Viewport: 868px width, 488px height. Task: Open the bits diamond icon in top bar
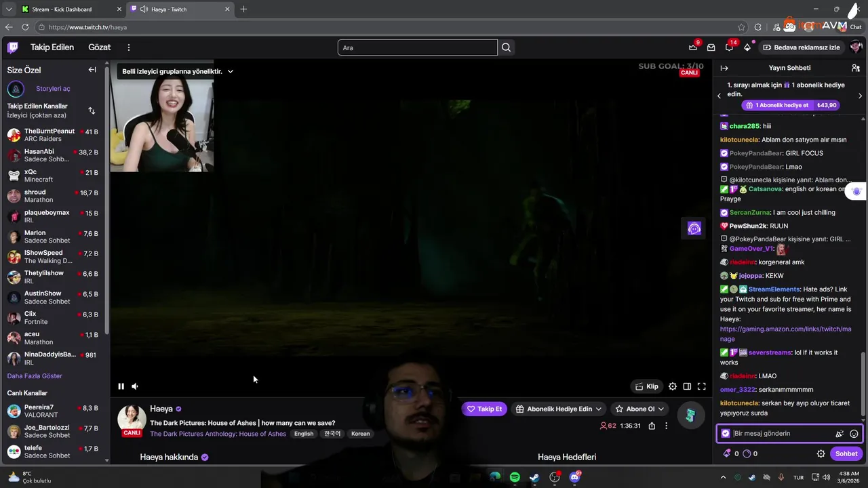click(x=747, y=47)
